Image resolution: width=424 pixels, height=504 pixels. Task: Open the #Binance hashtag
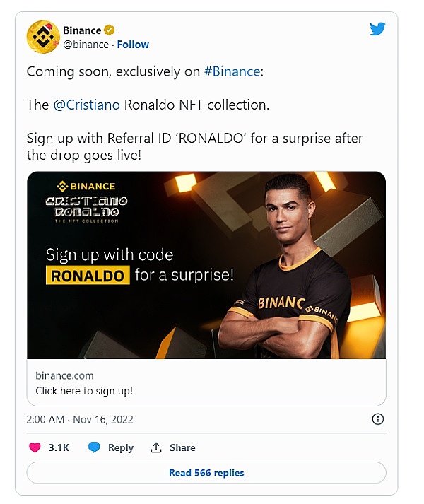pyautogui.click(x=230, y=71)
